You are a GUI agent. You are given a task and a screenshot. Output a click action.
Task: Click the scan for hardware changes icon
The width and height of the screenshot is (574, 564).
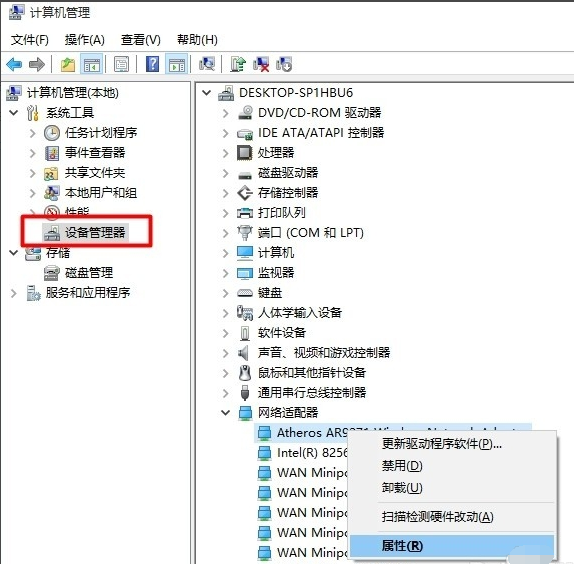click(207, 64)
